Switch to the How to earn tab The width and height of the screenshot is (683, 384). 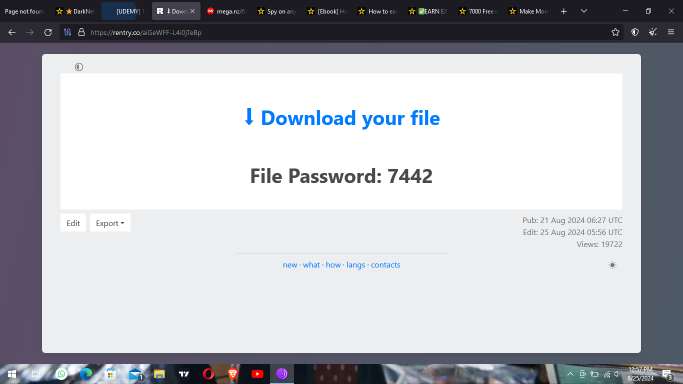pos(378,11)
